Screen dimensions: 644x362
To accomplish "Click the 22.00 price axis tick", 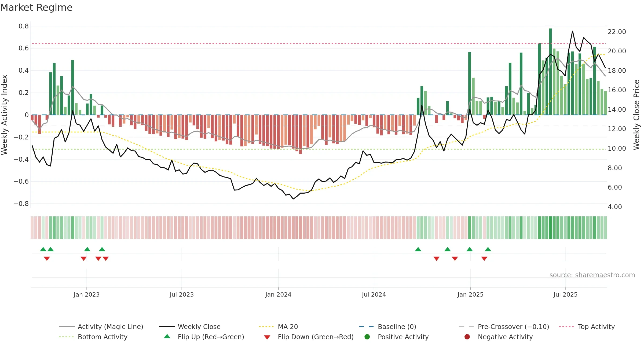I will [x=617, y=32].
